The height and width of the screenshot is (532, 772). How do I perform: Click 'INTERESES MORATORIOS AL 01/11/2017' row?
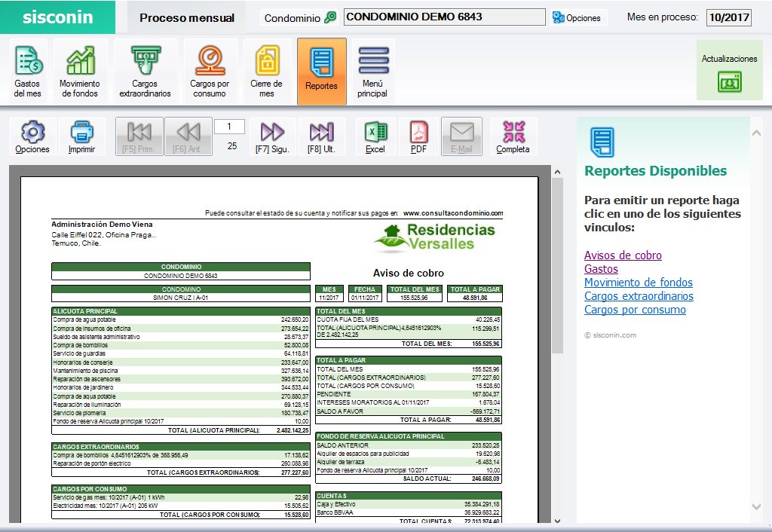[408, 402]
